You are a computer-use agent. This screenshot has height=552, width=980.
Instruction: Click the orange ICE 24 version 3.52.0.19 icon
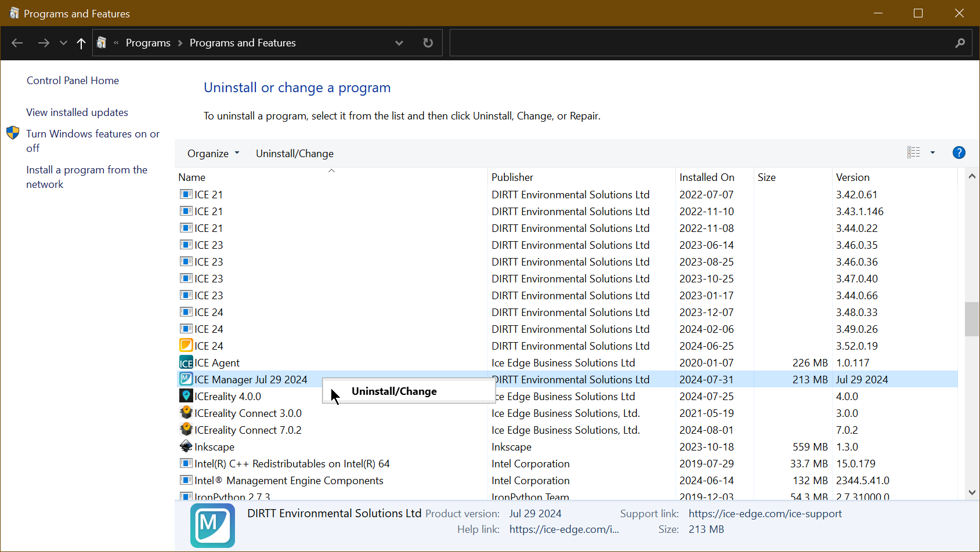coord(186,346)
